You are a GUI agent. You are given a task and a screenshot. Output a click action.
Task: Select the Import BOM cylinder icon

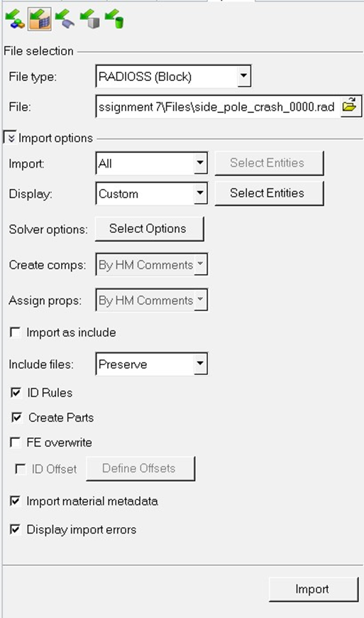point(114,19)
